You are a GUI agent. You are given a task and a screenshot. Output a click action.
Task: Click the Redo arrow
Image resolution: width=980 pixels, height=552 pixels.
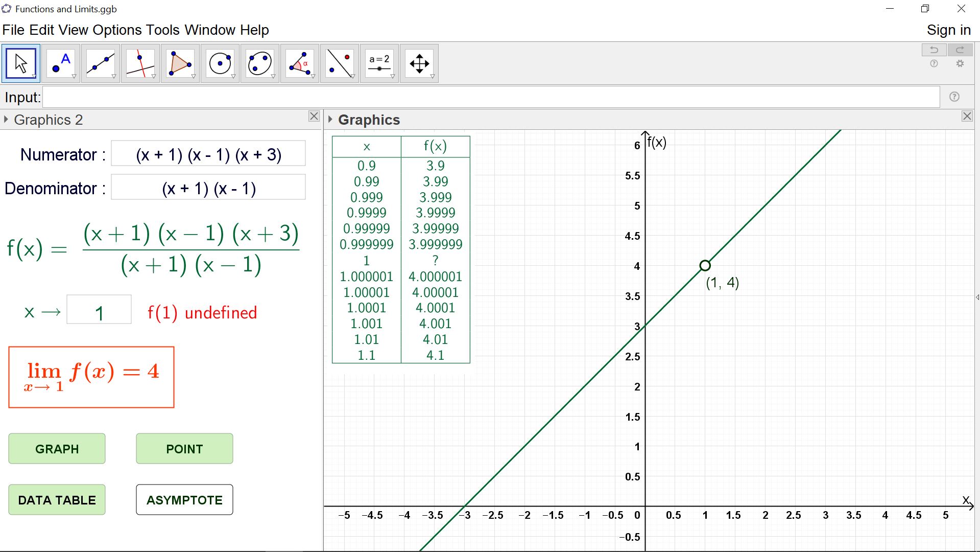960,50
